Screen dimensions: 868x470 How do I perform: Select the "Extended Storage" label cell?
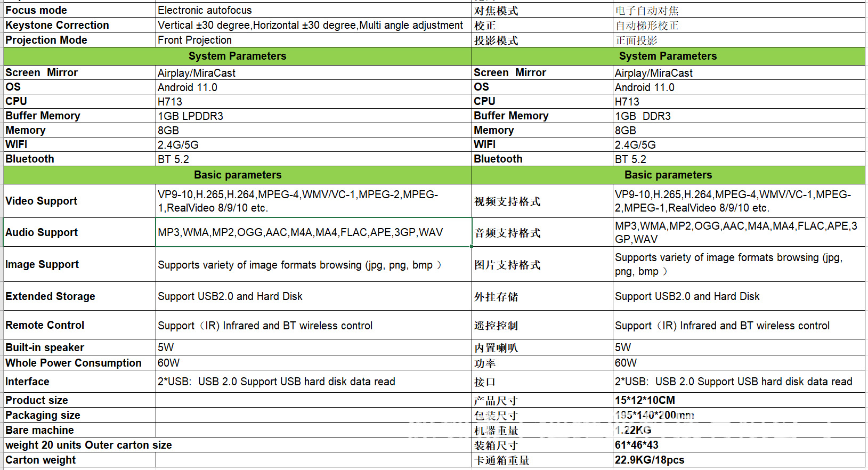pos(79,296)
